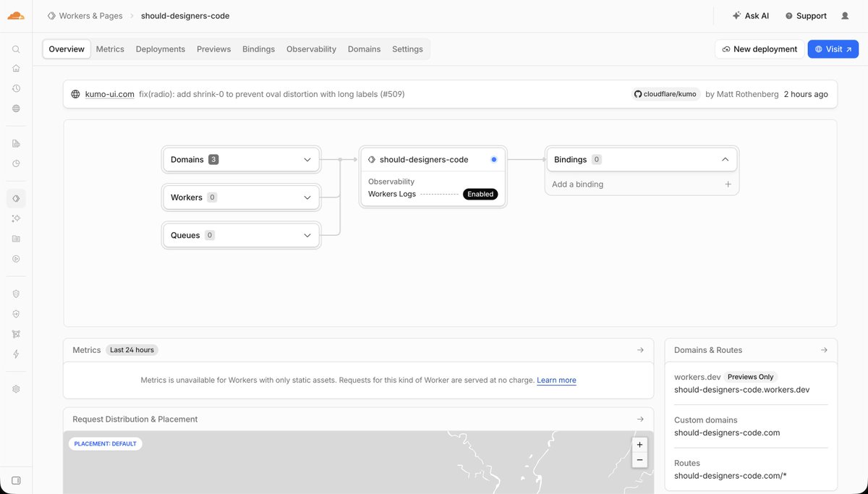Click the 2 hours ago timestamp
This screenshot has height=494, width=868.
(x=806, y=94)
